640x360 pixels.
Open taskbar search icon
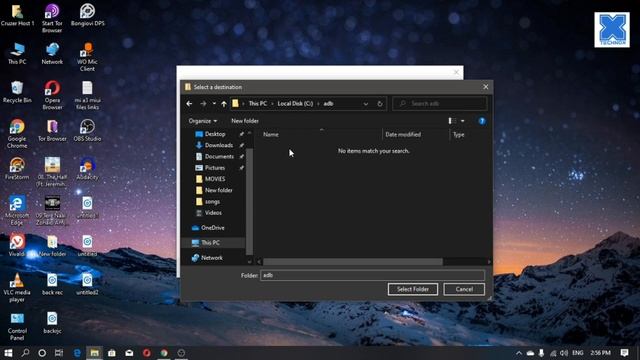tap(25, 353)
